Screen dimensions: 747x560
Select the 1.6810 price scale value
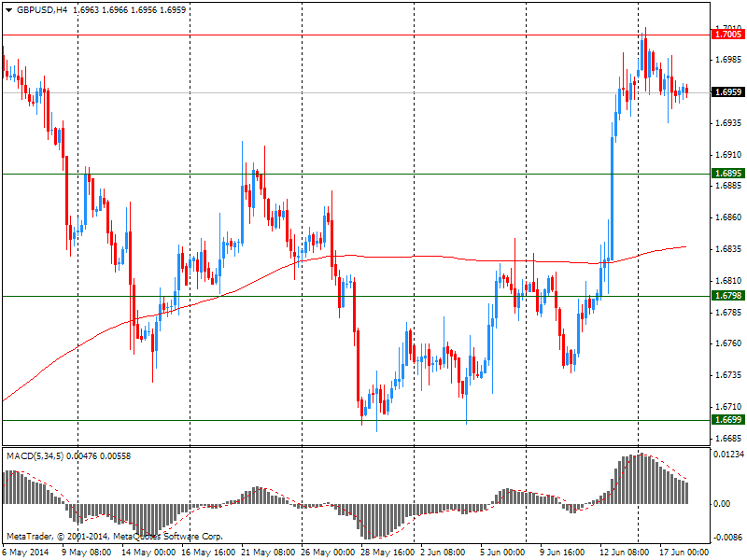(x=729, y=281)
